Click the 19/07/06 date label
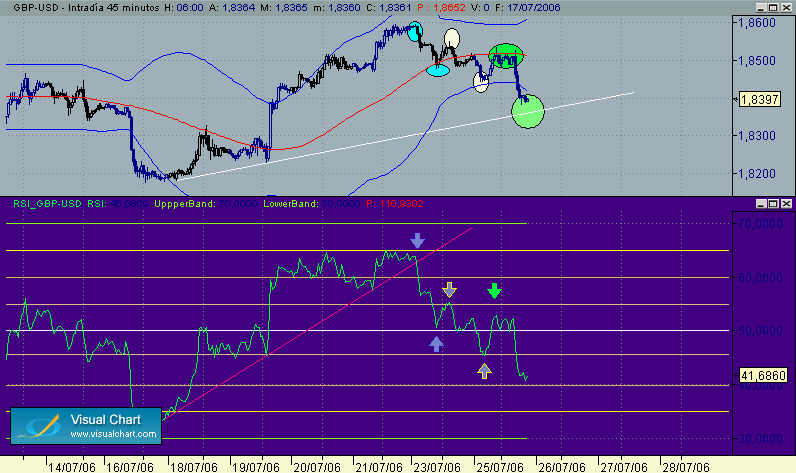Viewport: 796px width, 473px height. [x=256, y=467]
